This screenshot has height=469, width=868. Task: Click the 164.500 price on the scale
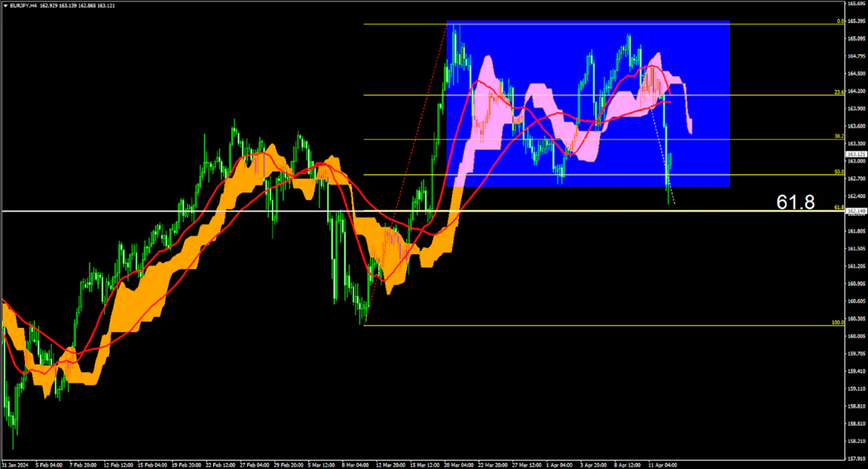pos(856,73)
